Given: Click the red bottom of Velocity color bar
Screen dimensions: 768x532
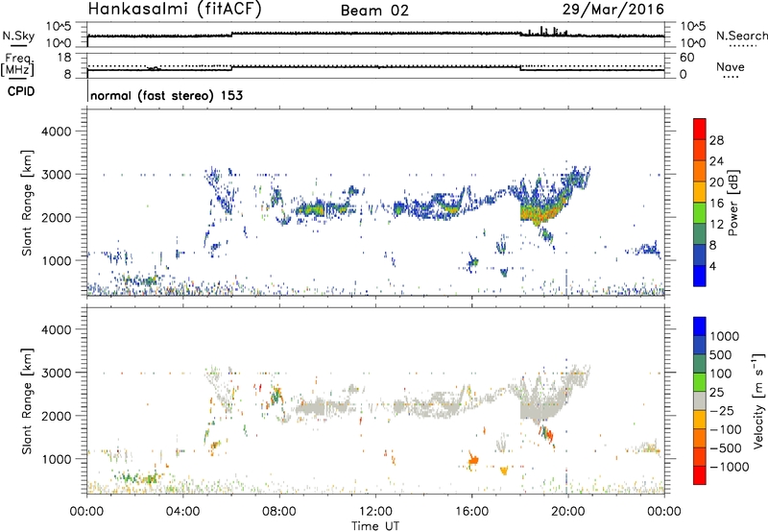Looking at the screenshot, I should (700, 475).
